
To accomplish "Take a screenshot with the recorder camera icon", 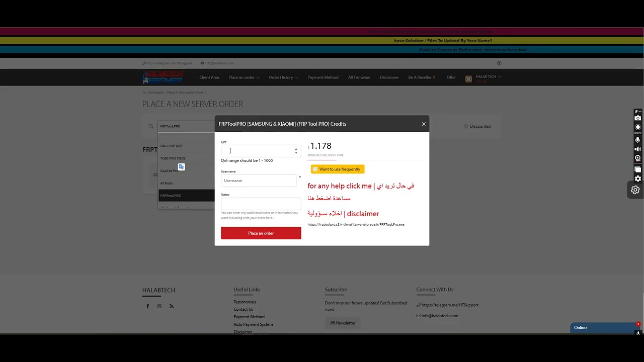I will tap(638, 118).
